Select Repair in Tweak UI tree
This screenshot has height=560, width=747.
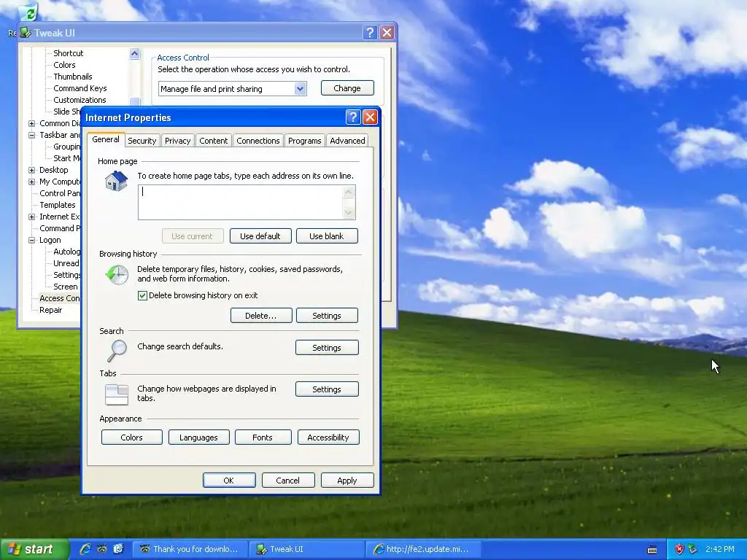click(50, 310)
